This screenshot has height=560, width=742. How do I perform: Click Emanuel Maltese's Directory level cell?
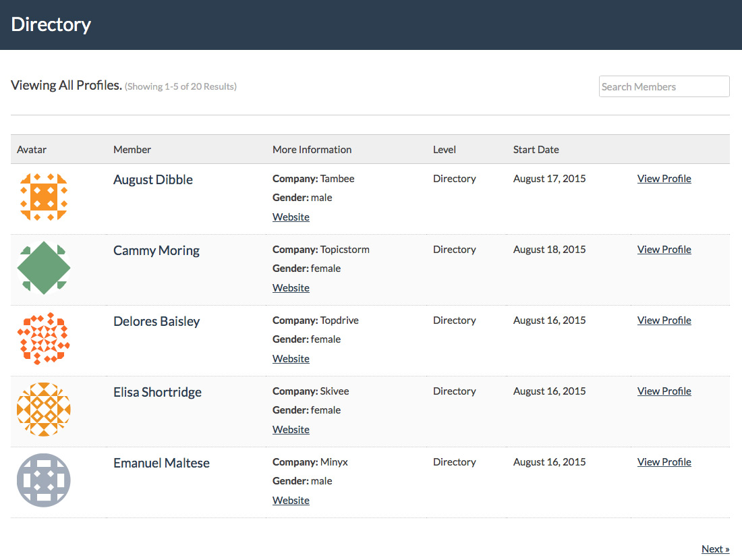[454, 462]
